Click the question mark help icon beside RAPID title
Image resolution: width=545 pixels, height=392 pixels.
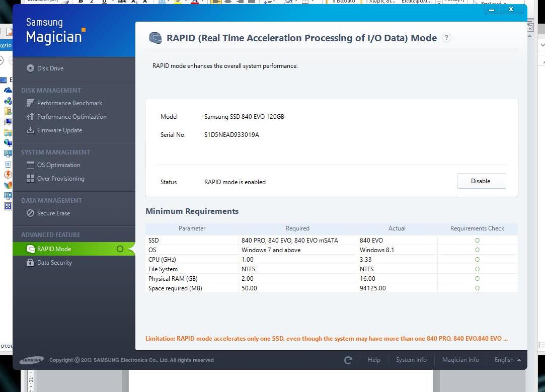tap(446, 38)
